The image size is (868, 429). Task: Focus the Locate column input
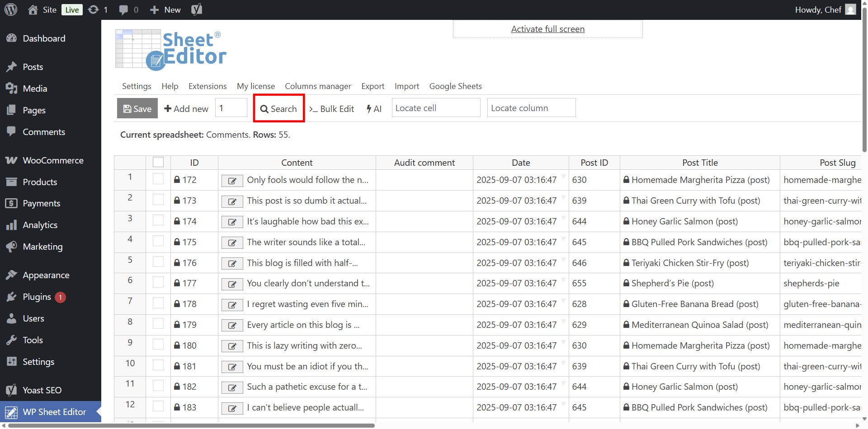coord(531,108)
